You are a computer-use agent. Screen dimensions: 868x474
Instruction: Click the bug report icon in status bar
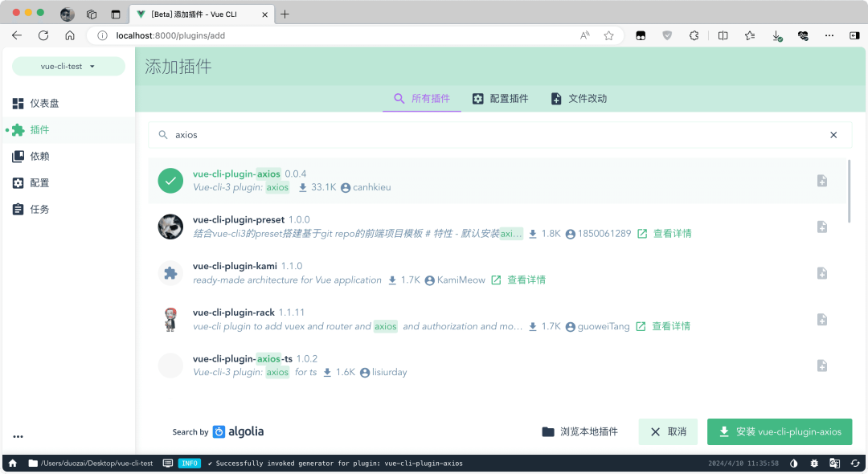point(814,464)
